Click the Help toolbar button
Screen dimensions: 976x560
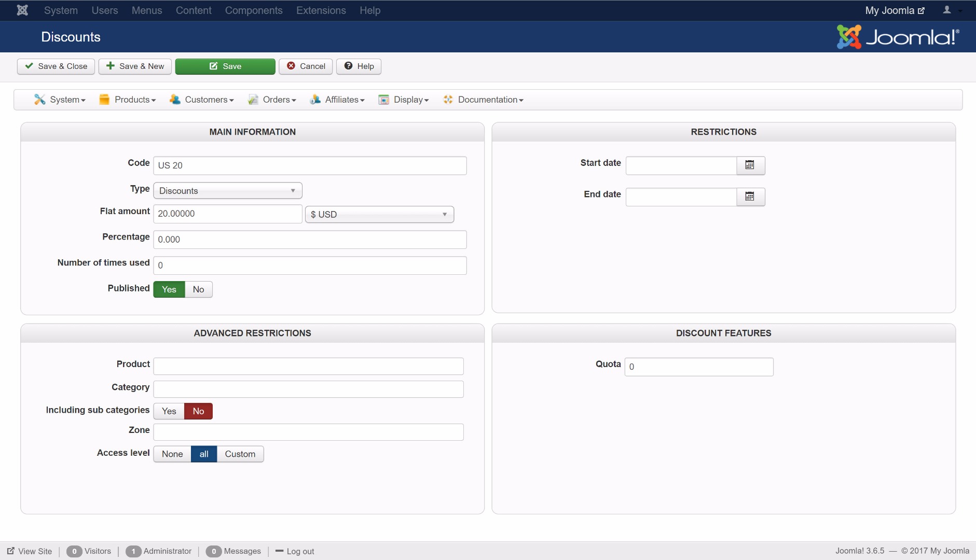click(x=359, y=66)
